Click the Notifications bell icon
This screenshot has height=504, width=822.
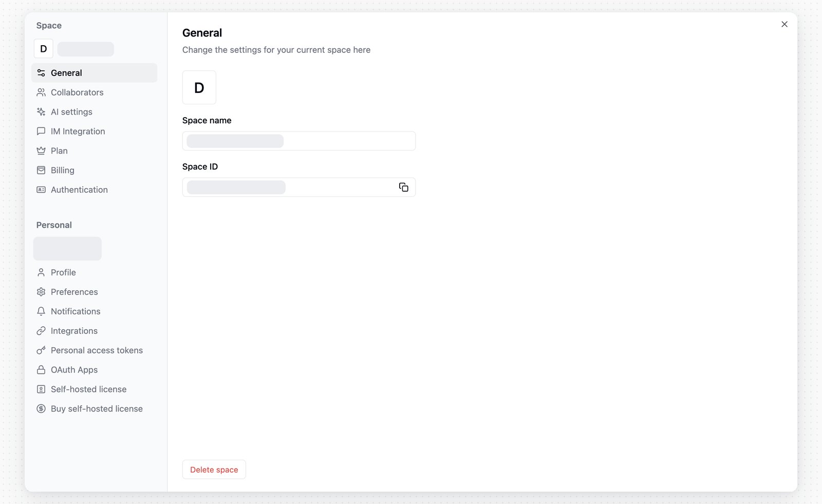click(x=41, y=311)
